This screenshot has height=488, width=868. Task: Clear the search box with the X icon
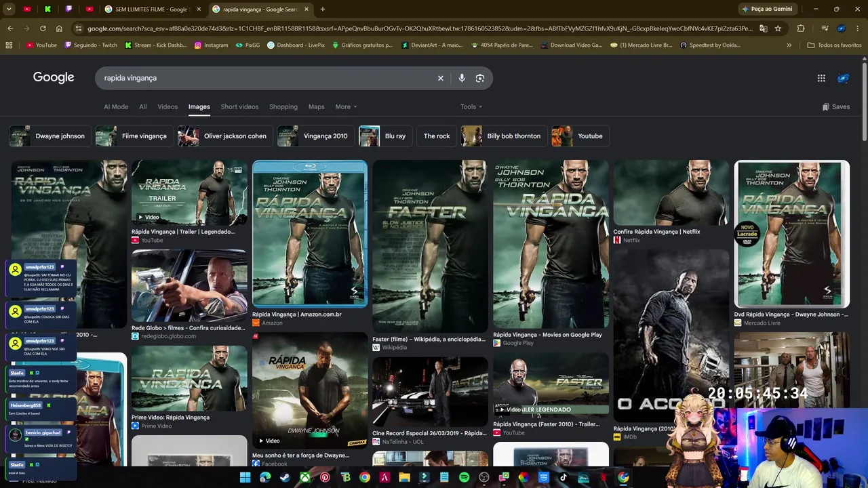[x=440, y=78]
